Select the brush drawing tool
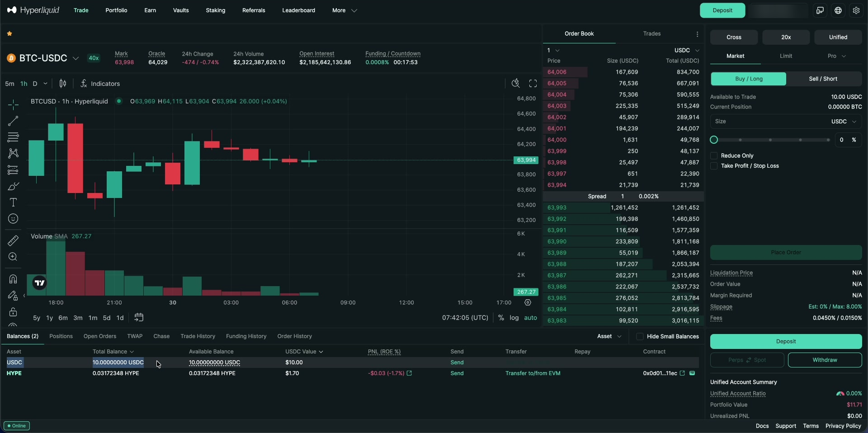 13,186
